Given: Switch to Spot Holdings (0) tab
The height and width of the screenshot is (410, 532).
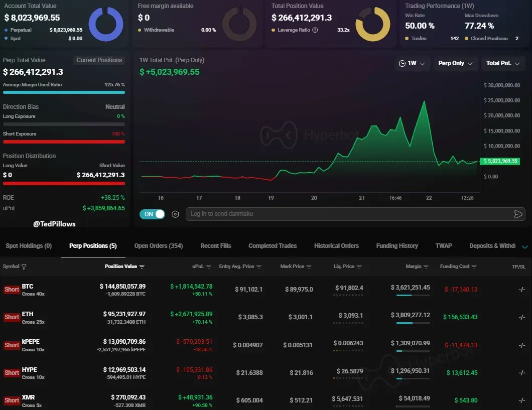Looking at the screenshot, I should [29, 246].
